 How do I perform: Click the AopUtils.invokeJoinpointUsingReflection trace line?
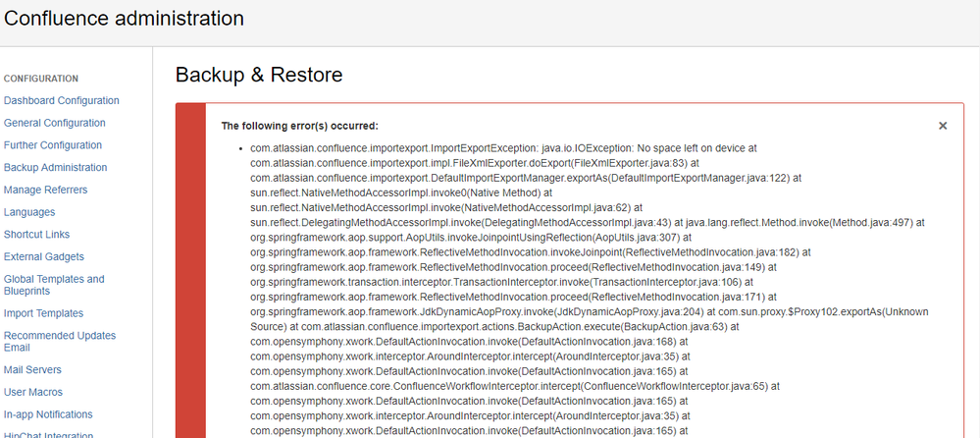click(471, 238)
